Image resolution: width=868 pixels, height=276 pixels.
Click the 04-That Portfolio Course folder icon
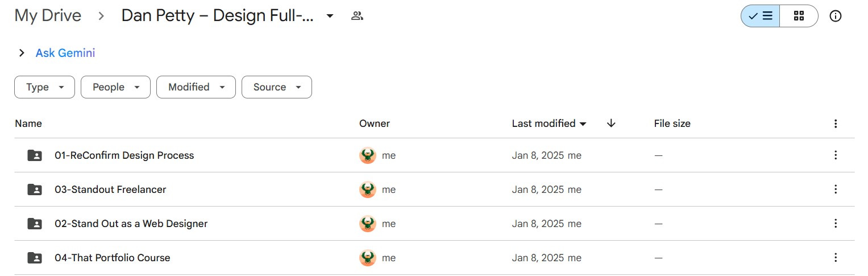35,258
